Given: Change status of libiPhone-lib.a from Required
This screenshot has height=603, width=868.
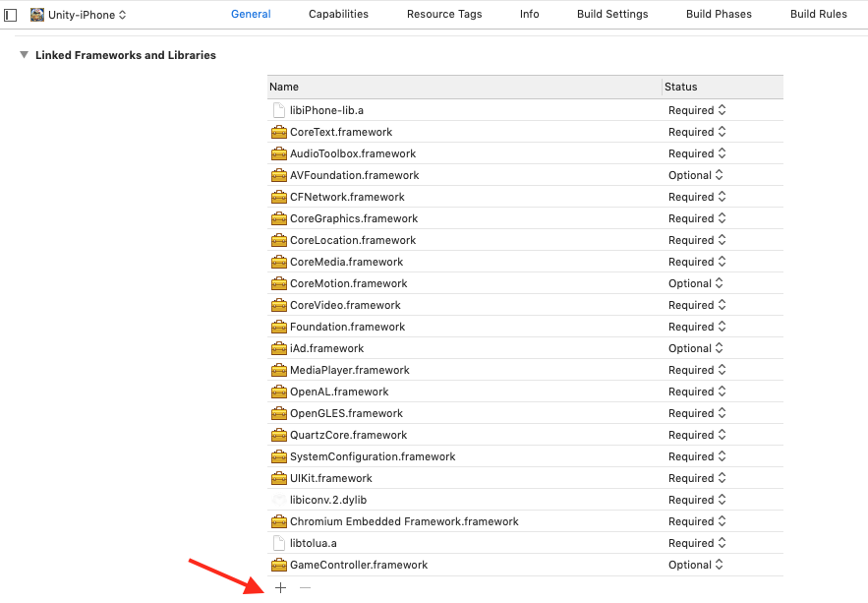Looking at the screenshot, I should [x=697, y=110].
